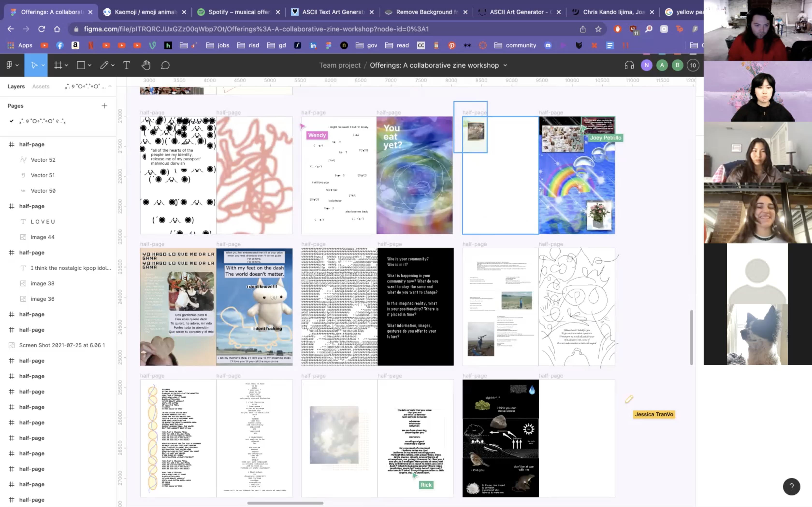Expand Move tool options chevron
The height and width of the screenshot is (507, 812).
pyautogui.click(x=43, y=65)
